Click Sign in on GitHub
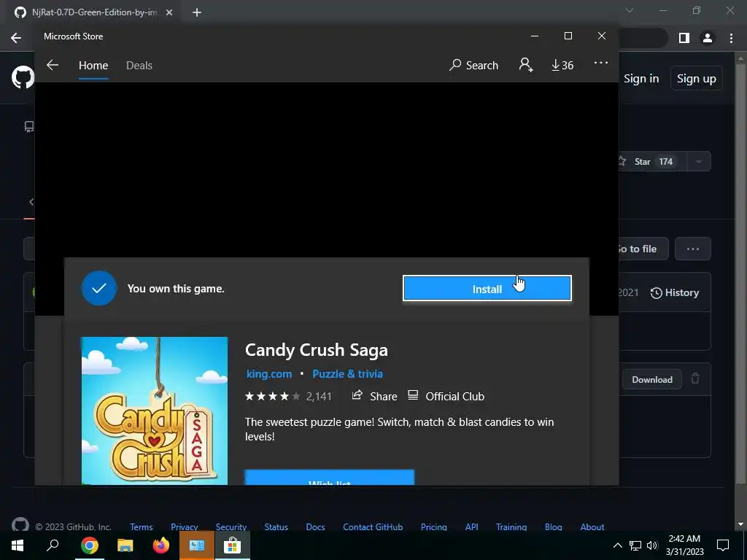Viewport: 747px width, 560px height. (x=641, y=79)
